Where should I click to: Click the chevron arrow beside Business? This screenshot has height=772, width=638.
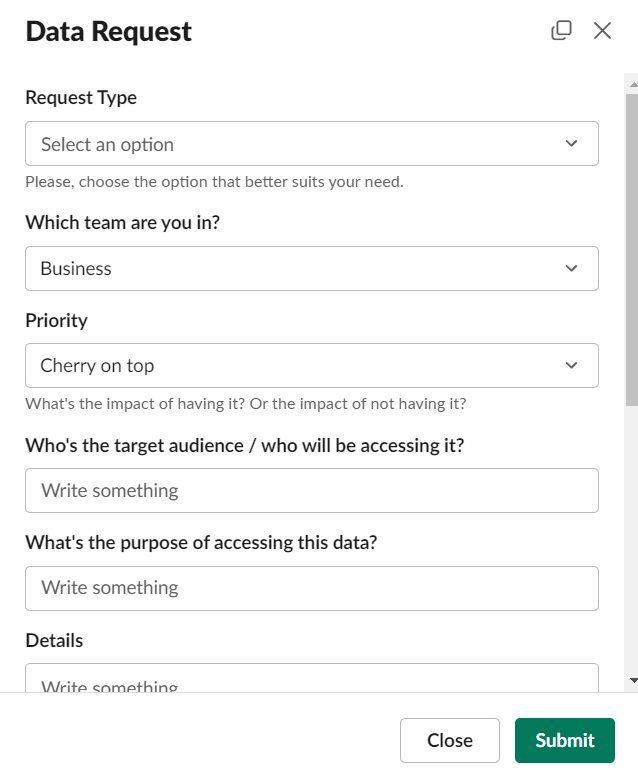click(571, 268)
